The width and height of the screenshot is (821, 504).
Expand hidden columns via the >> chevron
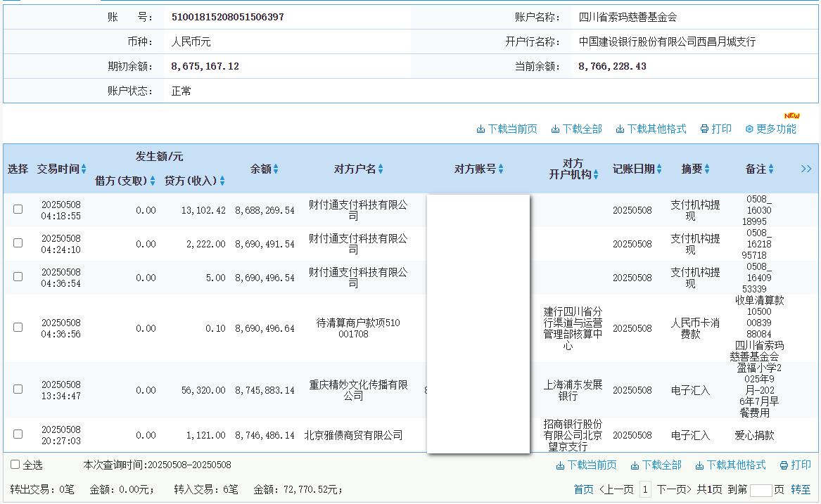tap(806, 169)
